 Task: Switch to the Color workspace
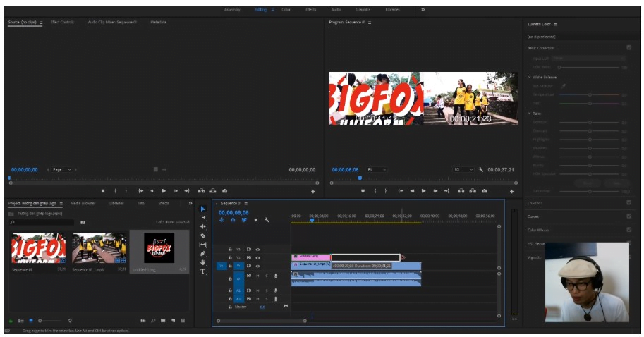point(286,9)
